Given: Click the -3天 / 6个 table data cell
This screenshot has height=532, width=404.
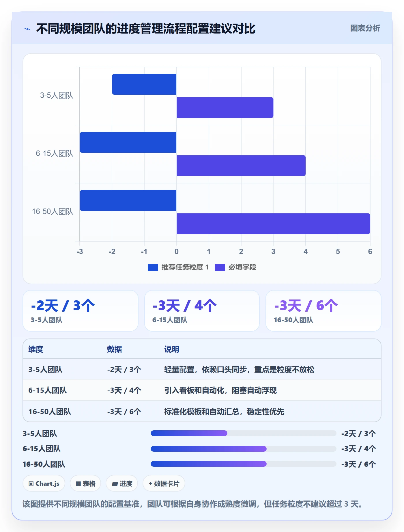Looking at the screenshot, I should (x=124, y=412).
